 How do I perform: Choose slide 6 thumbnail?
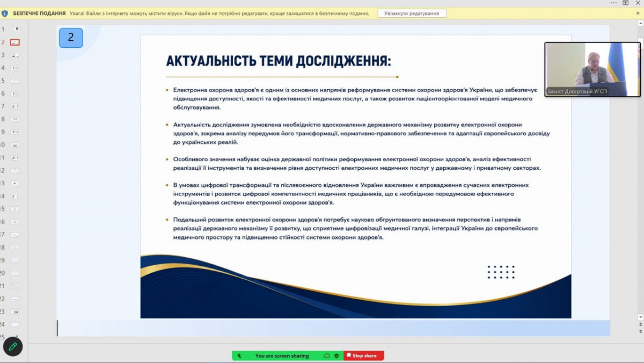tap(15, 93)
